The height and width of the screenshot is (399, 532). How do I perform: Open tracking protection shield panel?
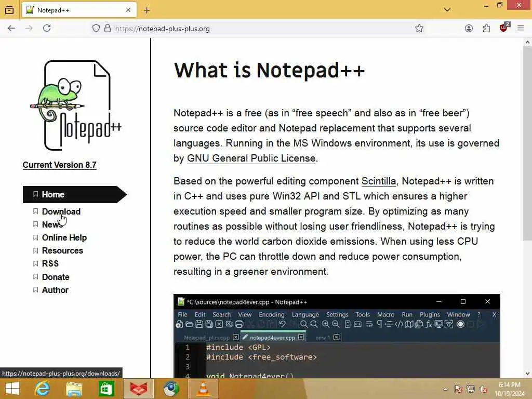[x=96, y=28]
